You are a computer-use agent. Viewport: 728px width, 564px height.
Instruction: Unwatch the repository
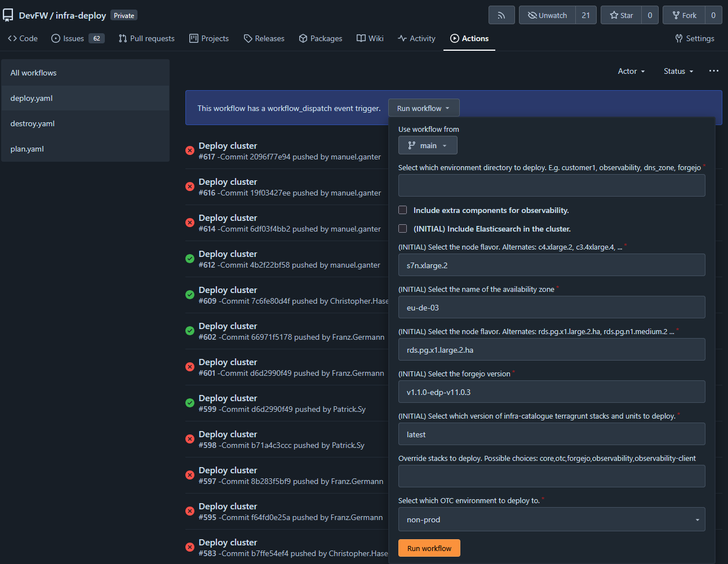547,15
